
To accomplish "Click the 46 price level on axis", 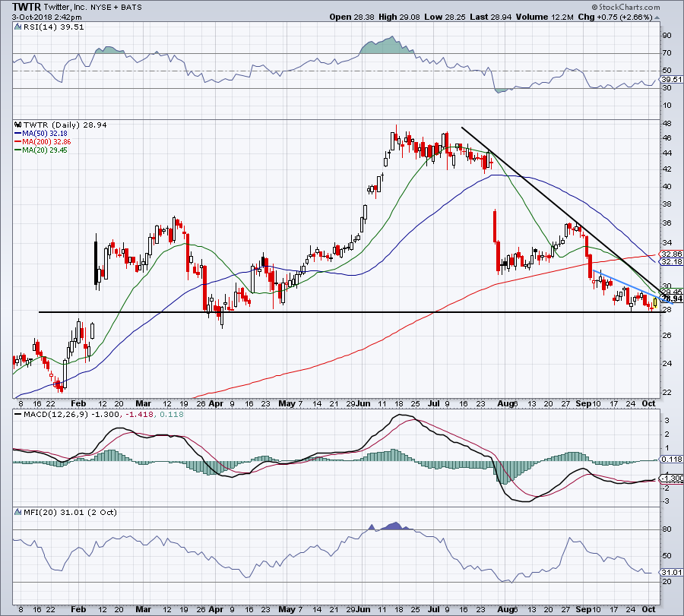I will [x=667, y=137].
